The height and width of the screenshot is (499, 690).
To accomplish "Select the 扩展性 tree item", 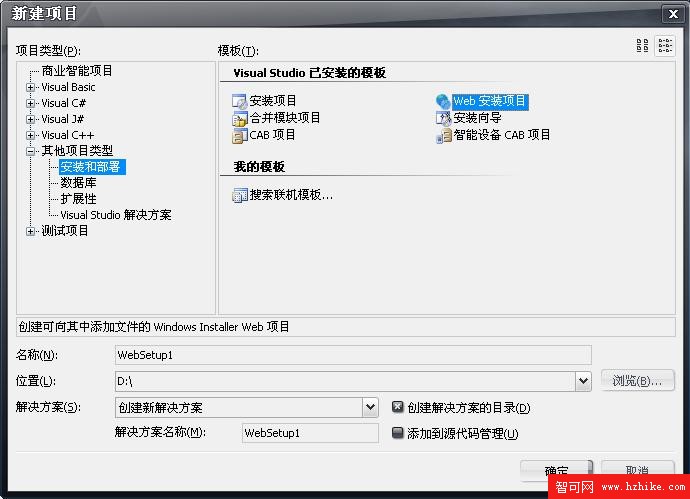I will [x=78, y=199].
